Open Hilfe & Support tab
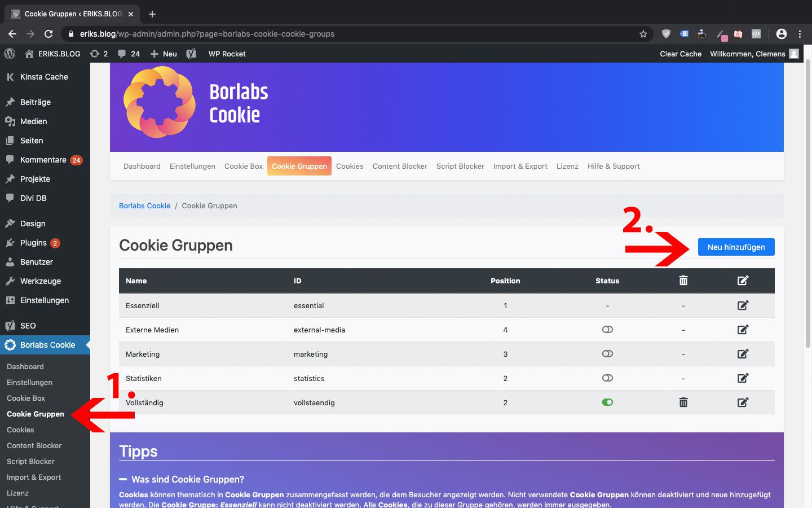The height and width of the screenshot is (508, 812). (614, 166)
